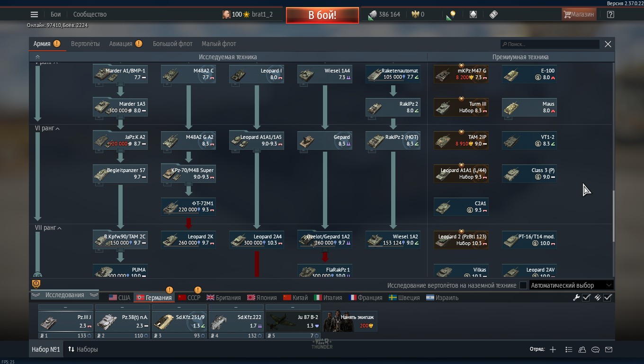Select the Gepard vehicle card
Image resolution: width=644 pixels, height=364 pixels.
(325, 140)
